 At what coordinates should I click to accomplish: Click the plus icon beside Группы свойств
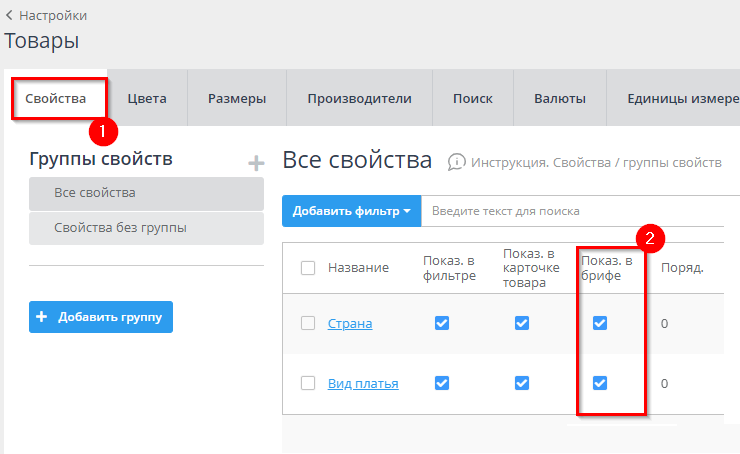[x=256, y=163]
